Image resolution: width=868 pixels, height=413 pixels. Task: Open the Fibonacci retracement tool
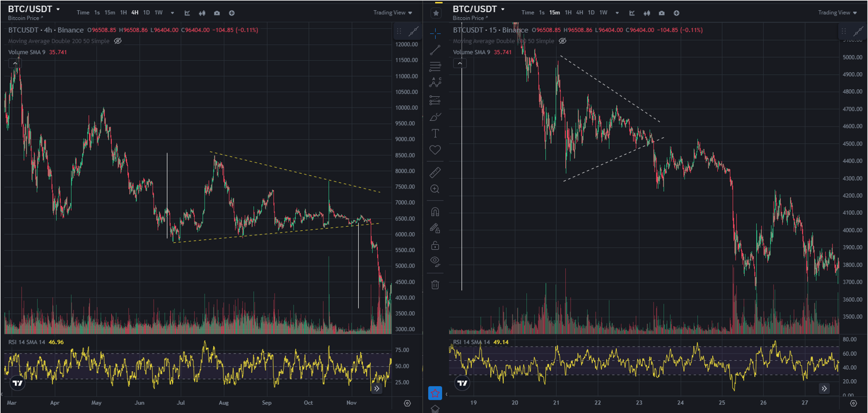click(x=435, y=66)
